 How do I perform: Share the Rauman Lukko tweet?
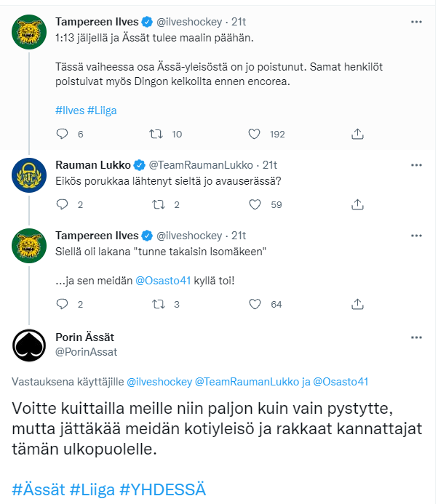pos(357,204)
